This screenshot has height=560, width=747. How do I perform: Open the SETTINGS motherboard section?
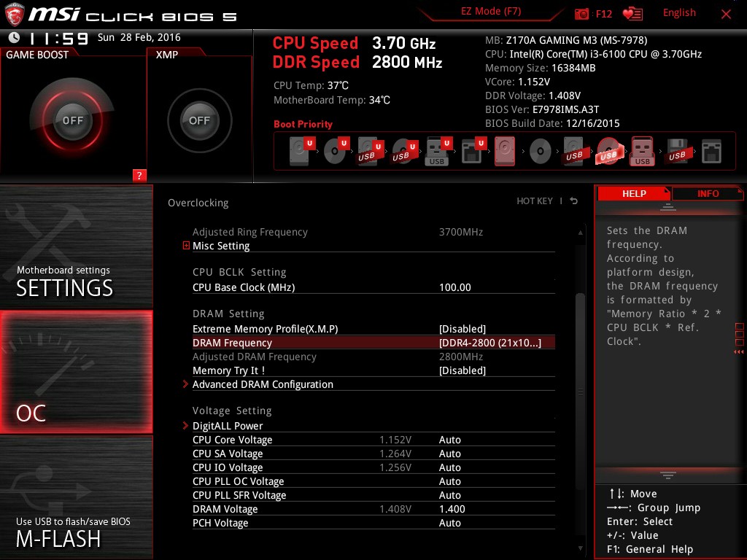pyautogui.click(x=76, y=246)
